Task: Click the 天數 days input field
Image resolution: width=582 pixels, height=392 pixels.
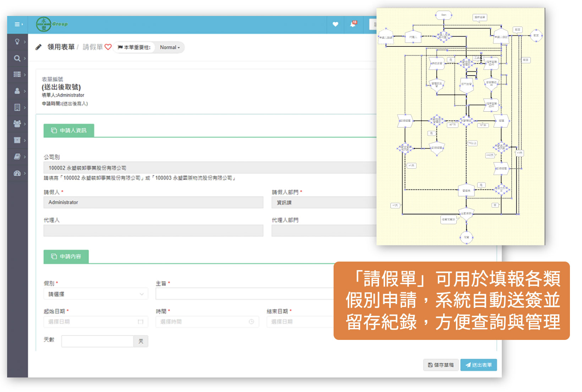Action: [x=97, y=341]
